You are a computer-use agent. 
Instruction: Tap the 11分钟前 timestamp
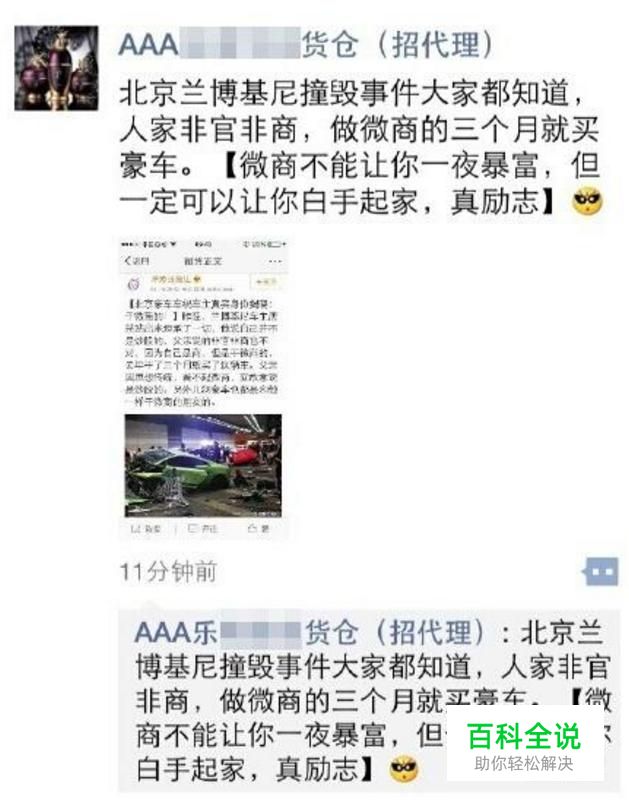[169, 572]
